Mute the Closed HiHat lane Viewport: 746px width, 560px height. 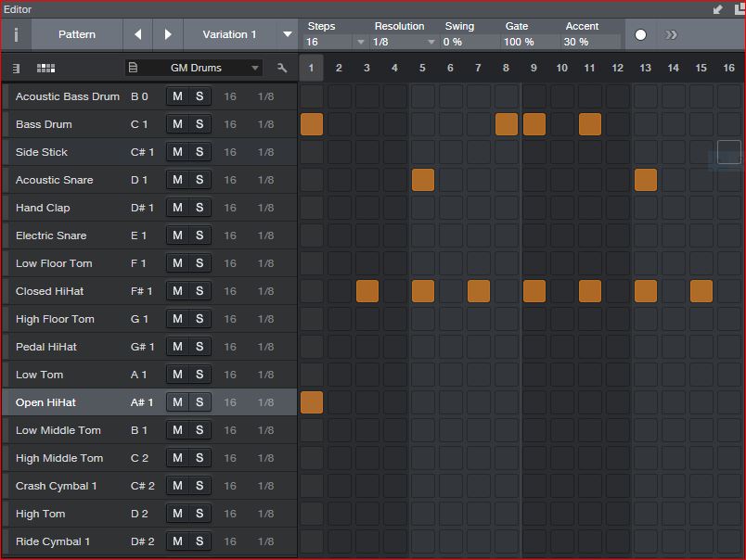pos(177,291)
